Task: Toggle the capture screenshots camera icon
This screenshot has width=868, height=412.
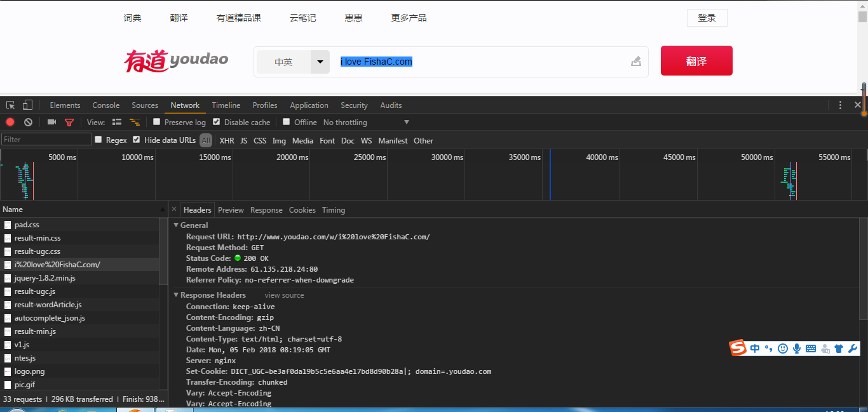Action: tap(51, 122)
